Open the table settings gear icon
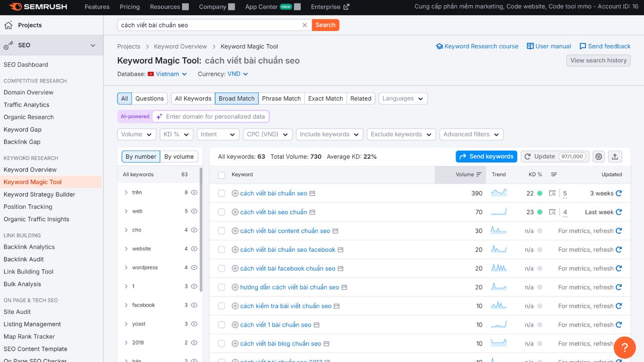644x362 pixels. [x=598, y=156]
